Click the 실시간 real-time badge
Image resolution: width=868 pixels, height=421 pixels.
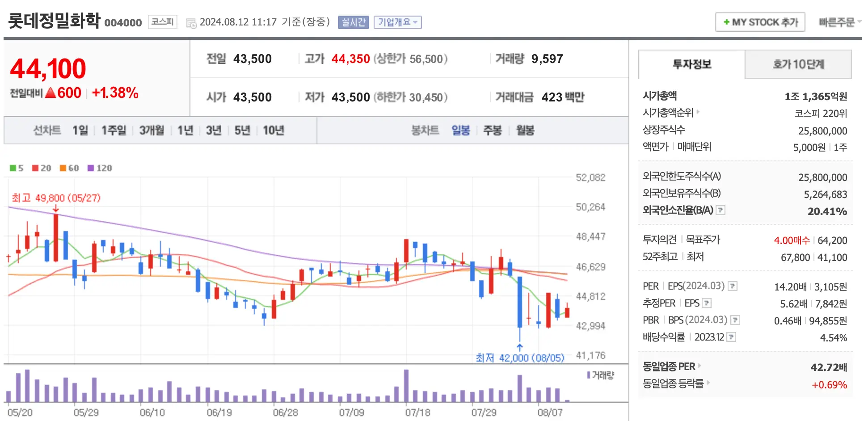[353, 22]
